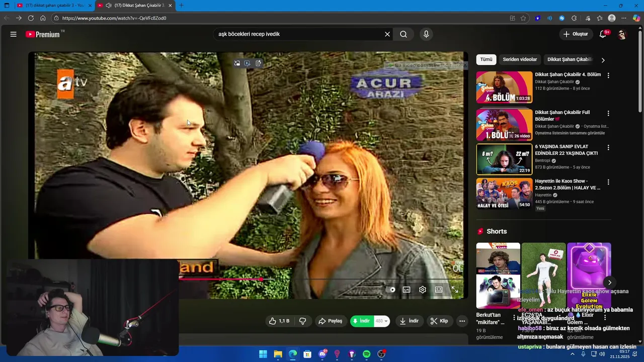Viewport: 644px width, 362px height.
Task: Open YouTube notifications bell
Action: click(x=603, y=34)
